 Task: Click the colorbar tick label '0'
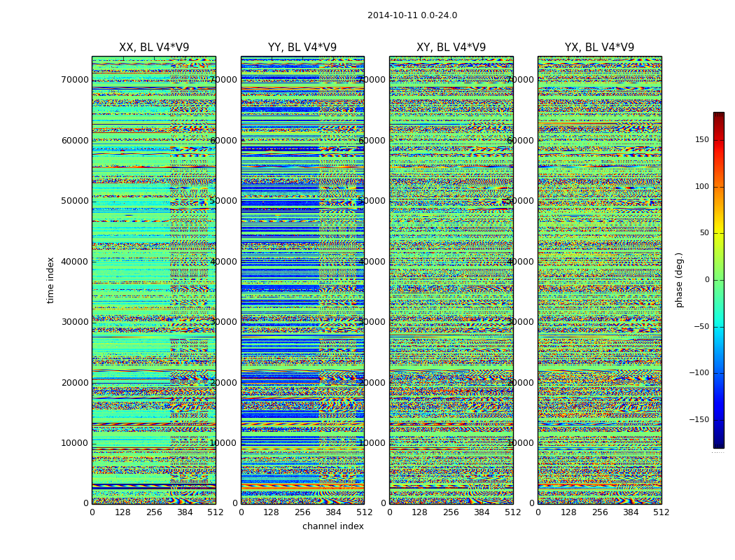[706, 280]
